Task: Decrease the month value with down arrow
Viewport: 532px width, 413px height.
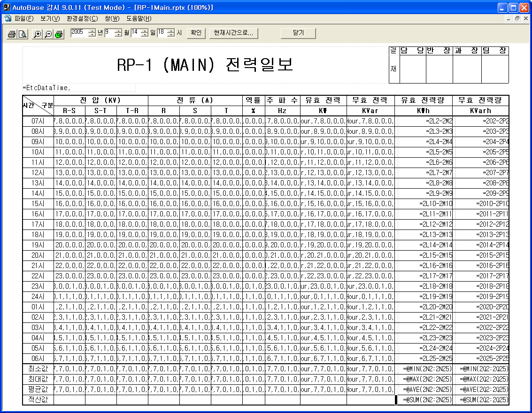Action: [x=118, y=35]
